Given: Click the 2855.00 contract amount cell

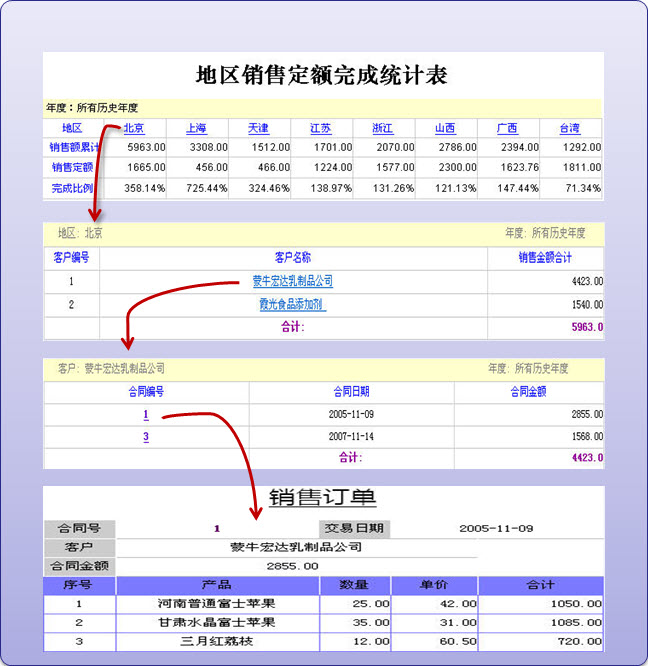Looking at the screenshot, I should tap(587, 415).
